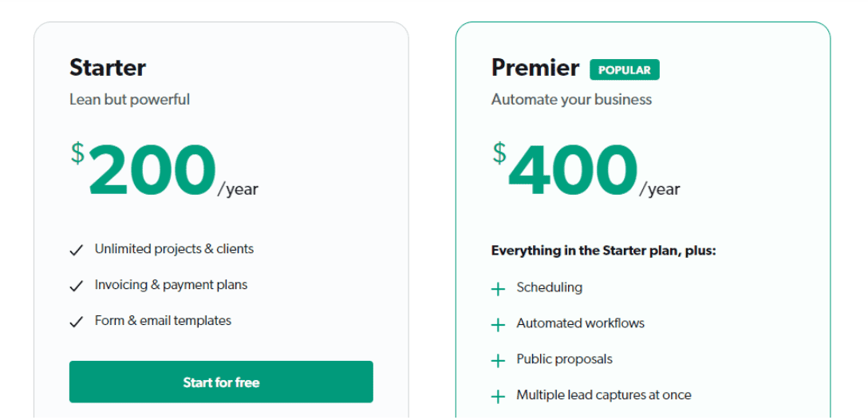The width and height of the screenshot is (868, 420).
Task: Click Everything in the Starter plan, plus heading
Action: click(x=603, y=251)
